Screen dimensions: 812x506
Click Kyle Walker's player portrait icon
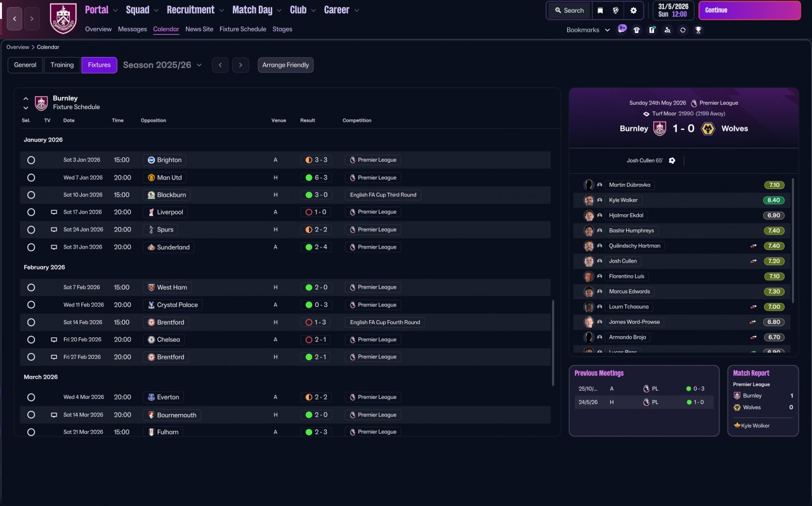[x=589, y=200]
